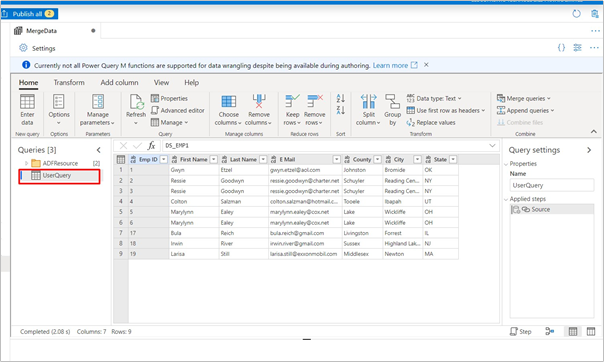Click the Publish all button
This screenshot has width=604, height=362.
coord(29,14)
